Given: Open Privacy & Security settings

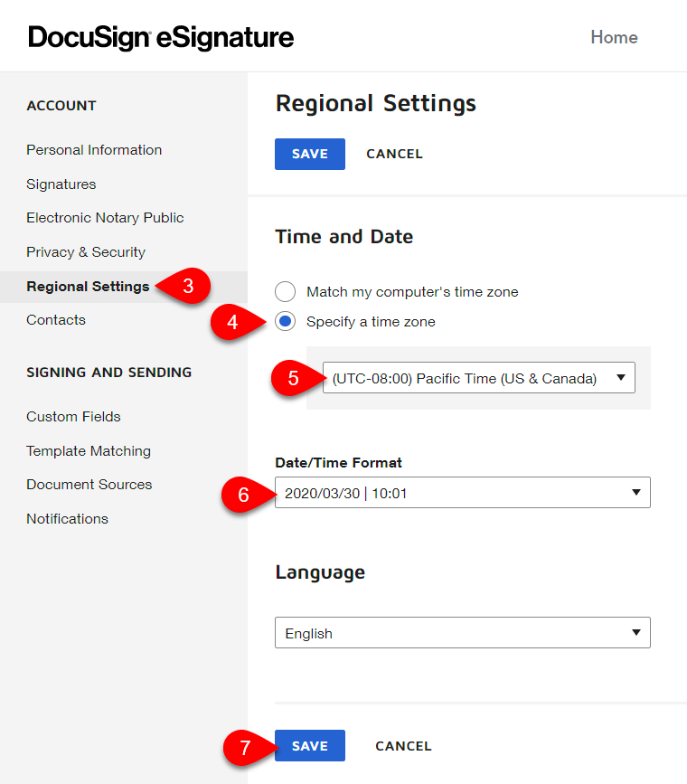Looking at the screenshot, I should 86,252.
